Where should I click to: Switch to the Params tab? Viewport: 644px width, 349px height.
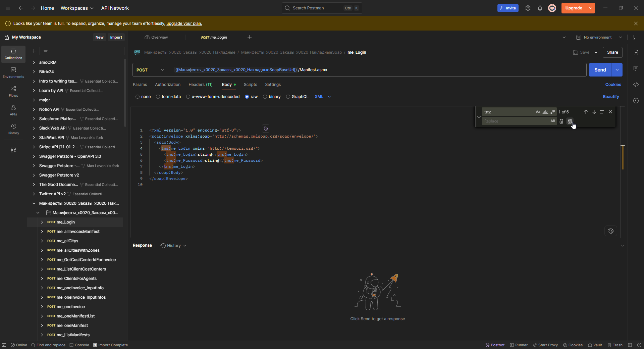(140, 85)
